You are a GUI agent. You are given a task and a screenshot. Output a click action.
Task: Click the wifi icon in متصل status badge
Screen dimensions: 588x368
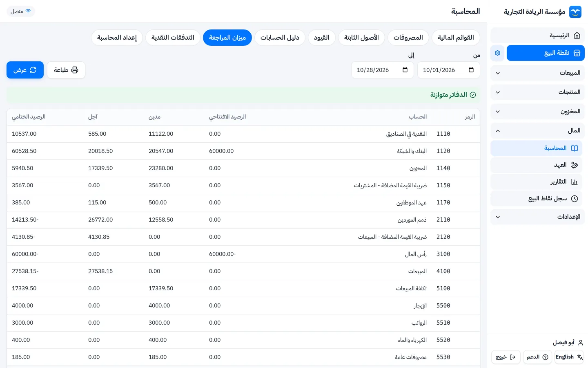(x=28, y=11)
